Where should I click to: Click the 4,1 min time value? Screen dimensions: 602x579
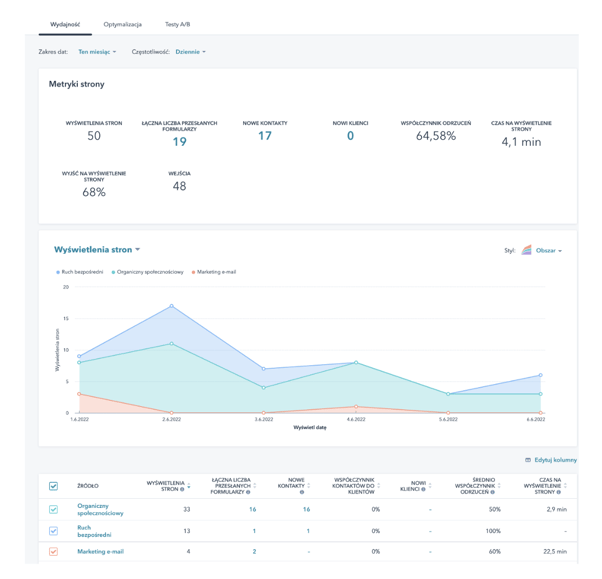click(x=521, y=142)
